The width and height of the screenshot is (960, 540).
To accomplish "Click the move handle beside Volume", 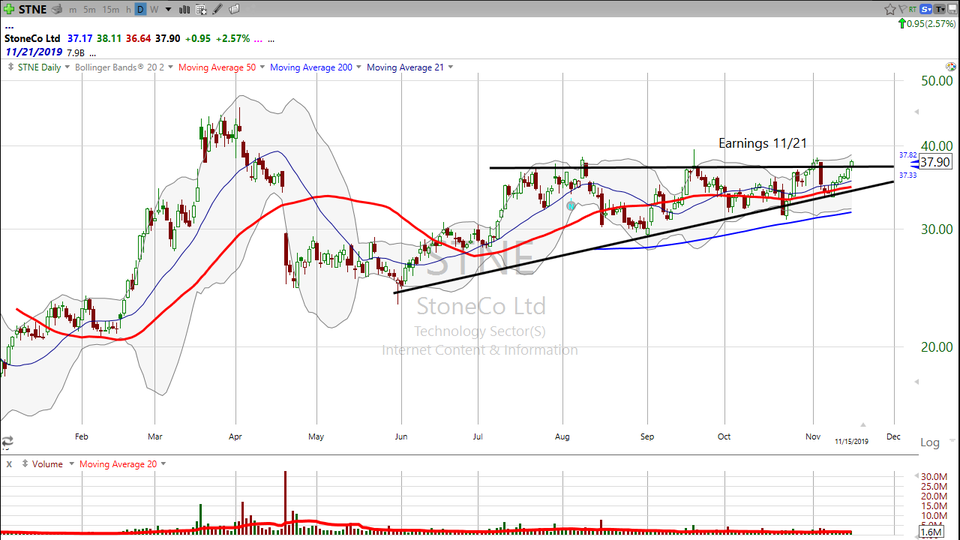I will (x=24, y=464).
